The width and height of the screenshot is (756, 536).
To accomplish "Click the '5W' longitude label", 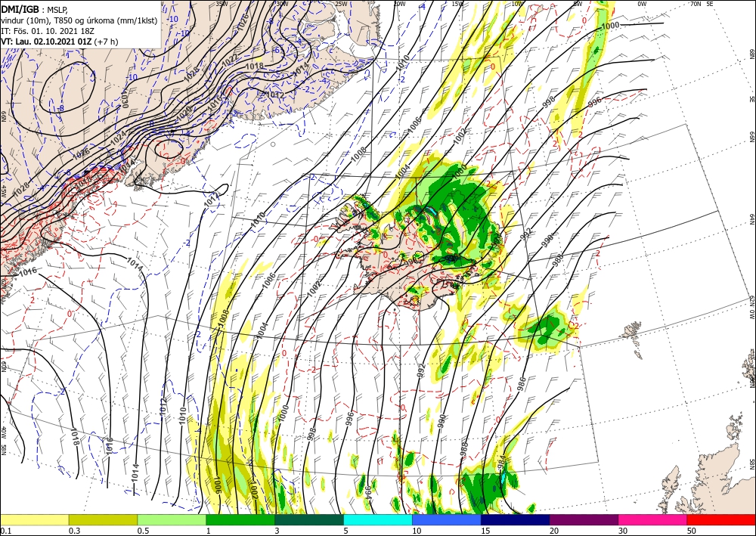I will pos(578,3).
